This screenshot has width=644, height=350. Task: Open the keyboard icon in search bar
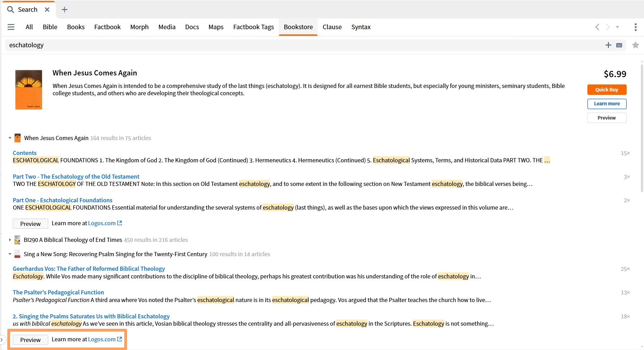[x=619, y=45]
